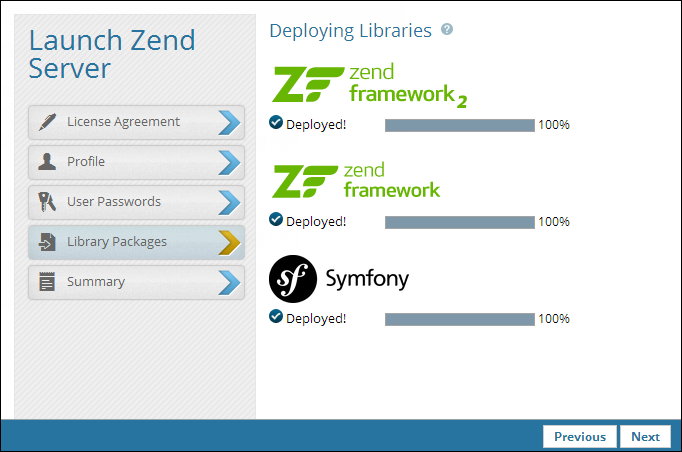Click the yellow arrow on Library Packages
This screenshot has width=682, height=452.
(229, 242)
